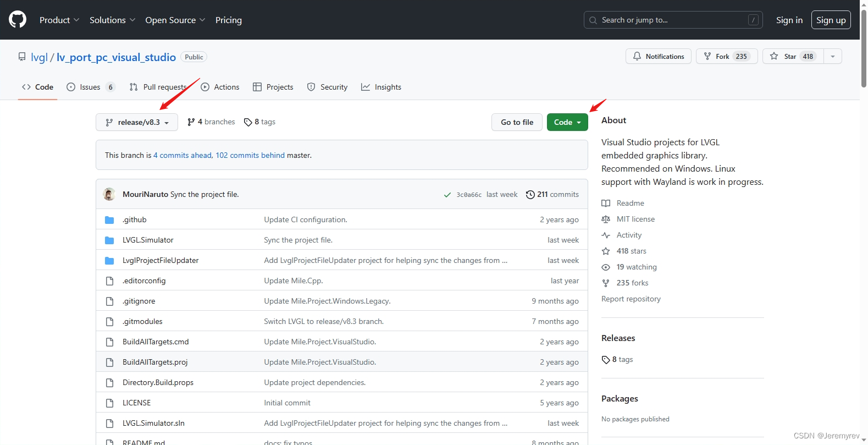
Task: Open the 'Initial commit' message link
Action: pos(287,403)
